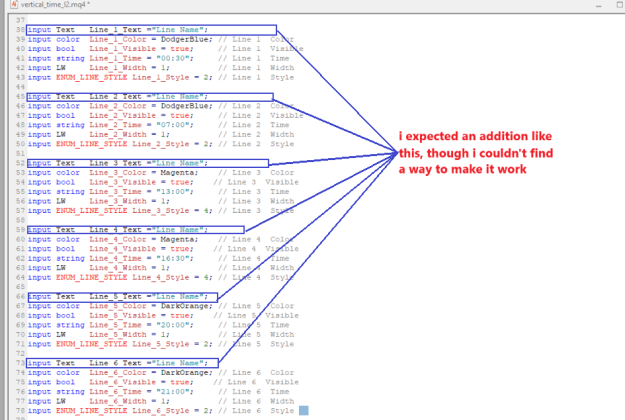625x420 pixels.
Task: Click the "21:00" time string on line 76
Action: pos(173,392)
